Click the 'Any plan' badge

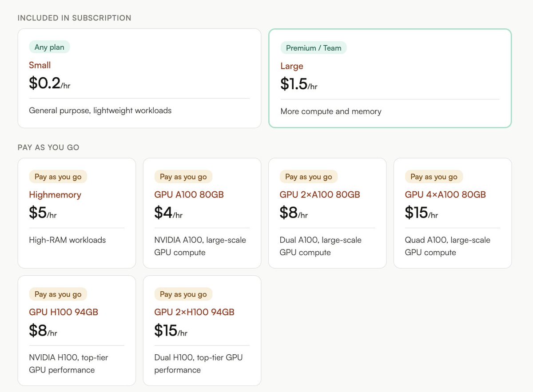[x=49, y=47]
